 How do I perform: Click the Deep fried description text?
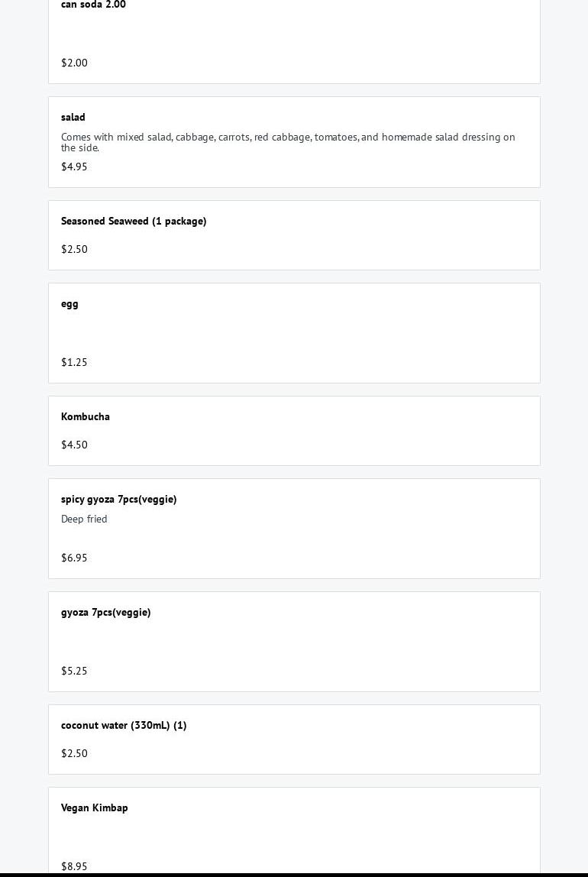84,519
